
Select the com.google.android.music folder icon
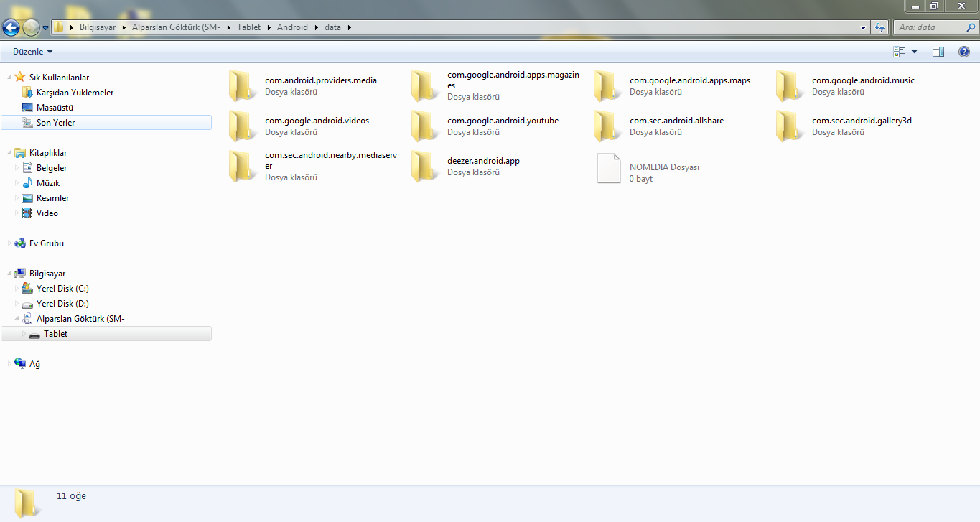coord(790,86)
